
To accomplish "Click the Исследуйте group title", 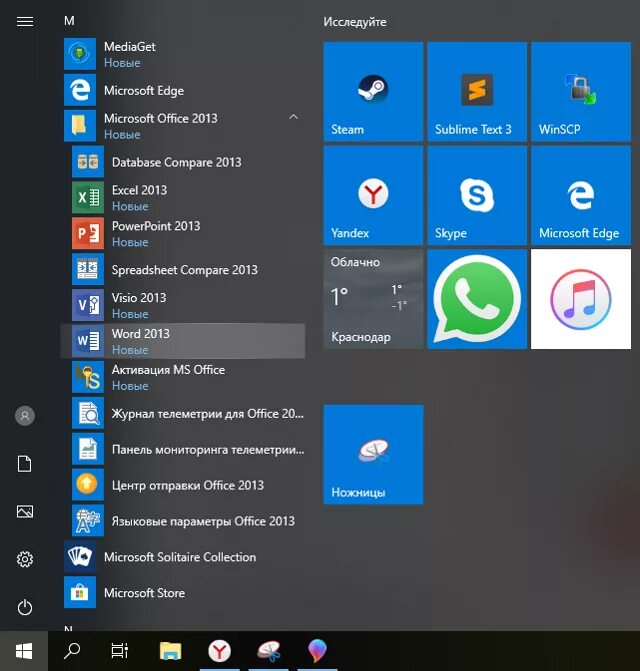I will click(x=355, y=22).
